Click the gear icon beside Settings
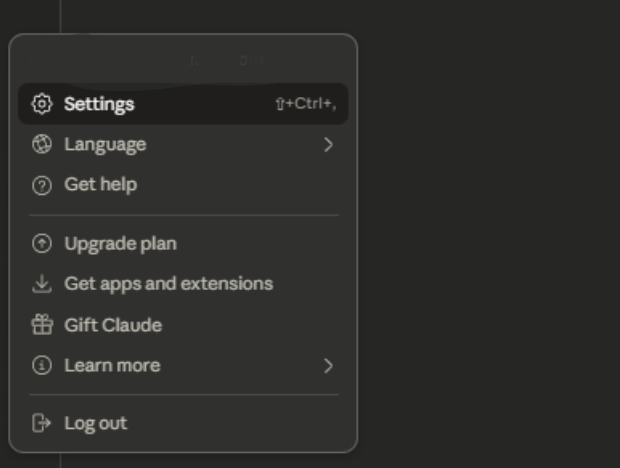 (41, 104)
